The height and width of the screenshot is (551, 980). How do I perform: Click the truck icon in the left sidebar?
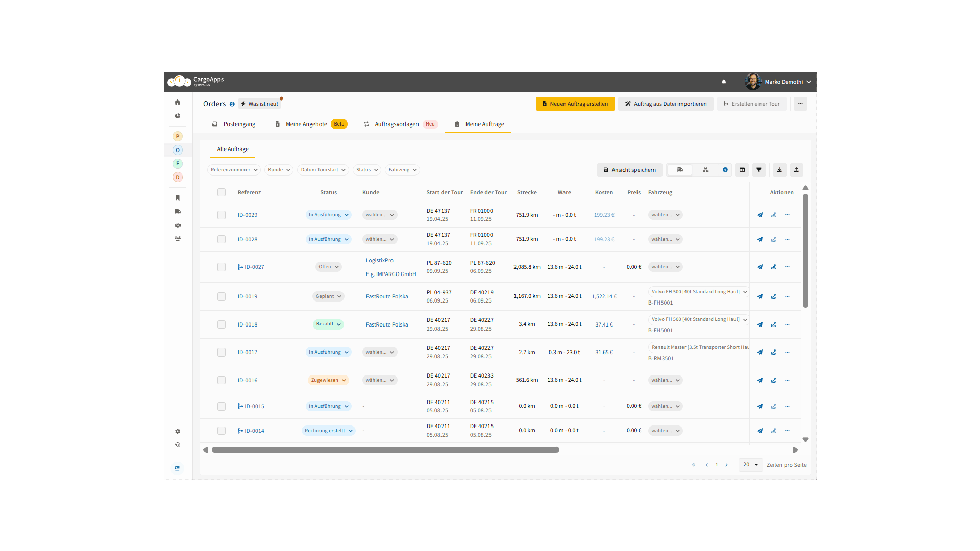[178, 211]
